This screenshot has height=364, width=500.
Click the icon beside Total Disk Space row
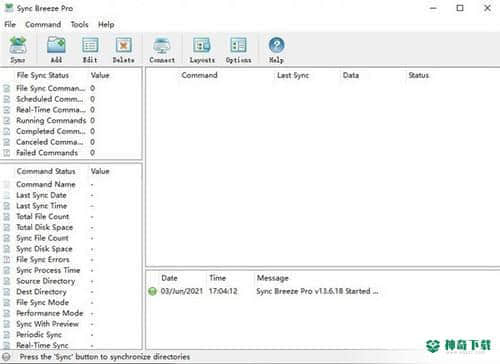pos(7,227)
